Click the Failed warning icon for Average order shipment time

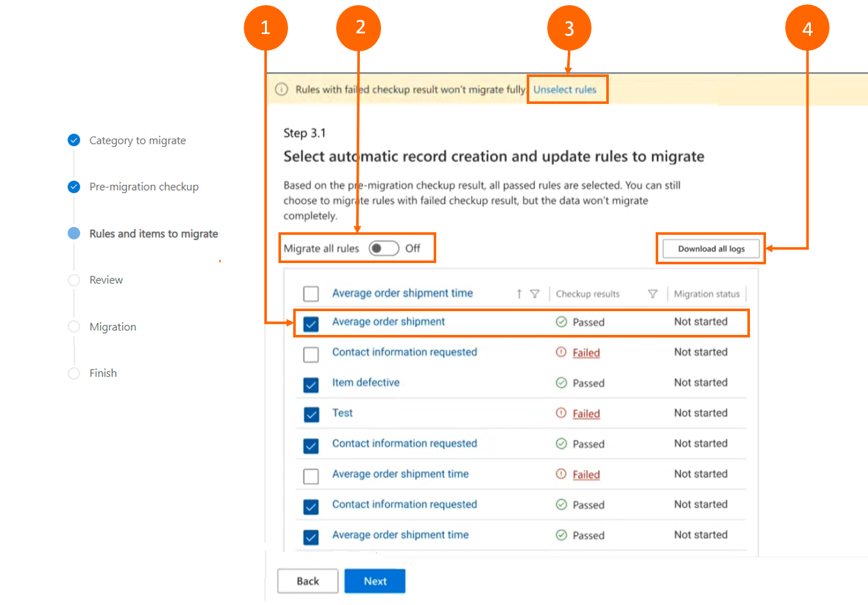[561, 474]
